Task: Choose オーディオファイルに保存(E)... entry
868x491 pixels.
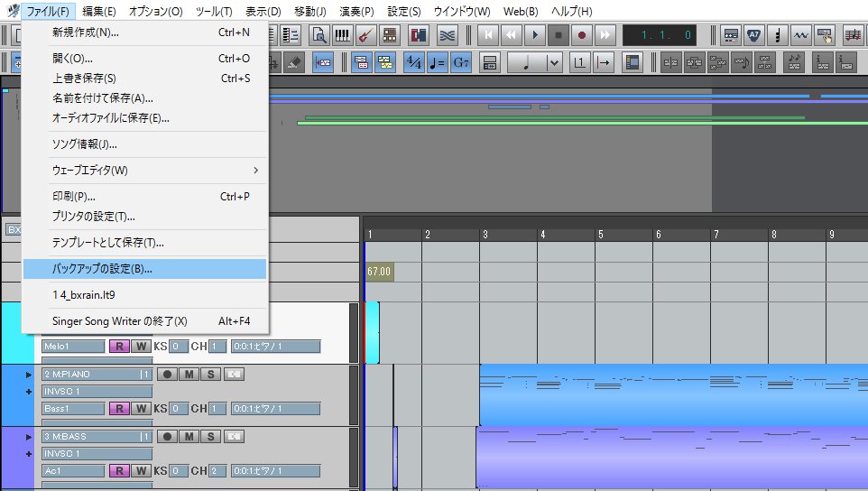Action: coord(145,118)
